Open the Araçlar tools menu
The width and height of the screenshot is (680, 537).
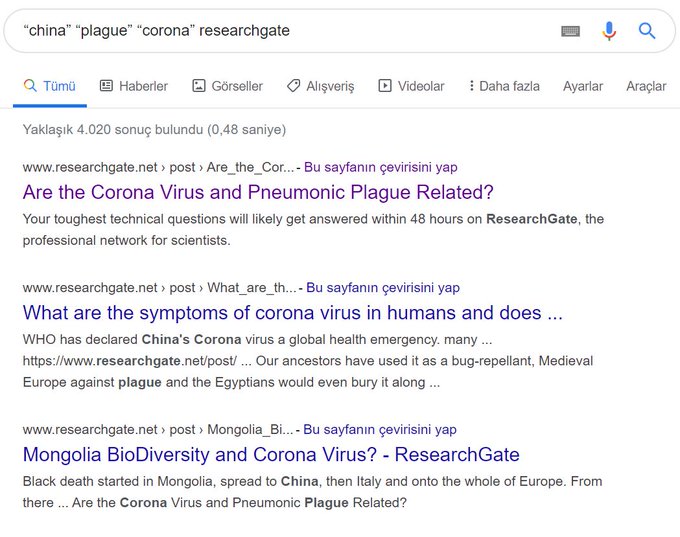pyautogui.click(x=646, y=86)
